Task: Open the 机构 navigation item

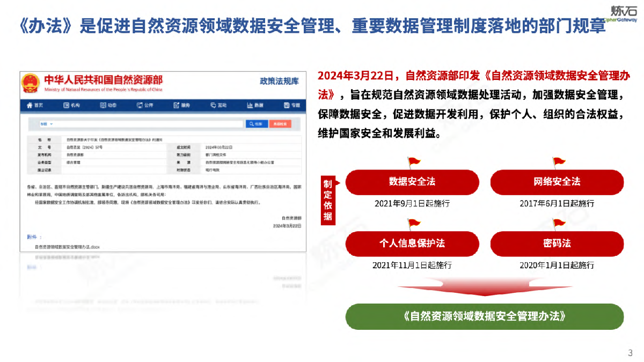Action: click(x=71, y=106)
